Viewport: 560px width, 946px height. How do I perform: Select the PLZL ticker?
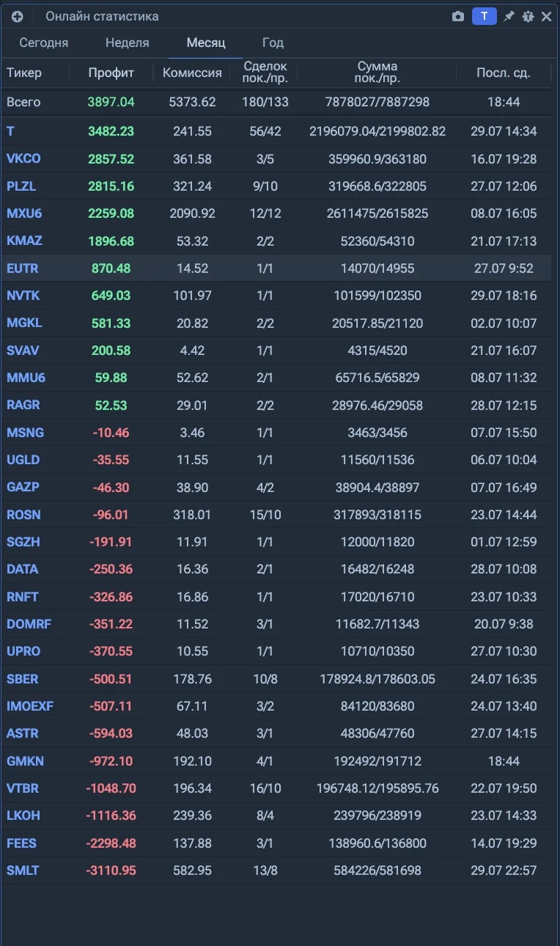[22, 186]
